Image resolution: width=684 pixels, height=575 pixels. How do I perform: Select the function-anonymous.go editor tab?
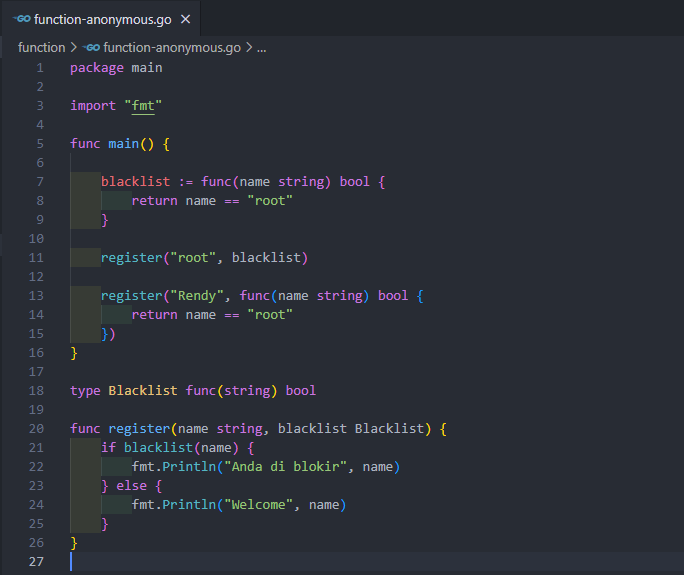tap(101, 19)
